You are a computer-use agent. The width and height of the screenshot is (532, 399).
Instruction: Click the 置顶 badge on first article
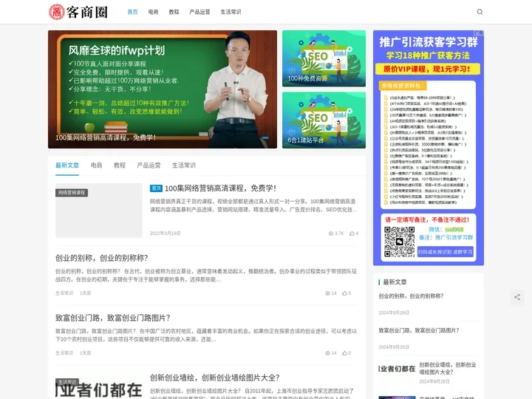click(156, 188)
